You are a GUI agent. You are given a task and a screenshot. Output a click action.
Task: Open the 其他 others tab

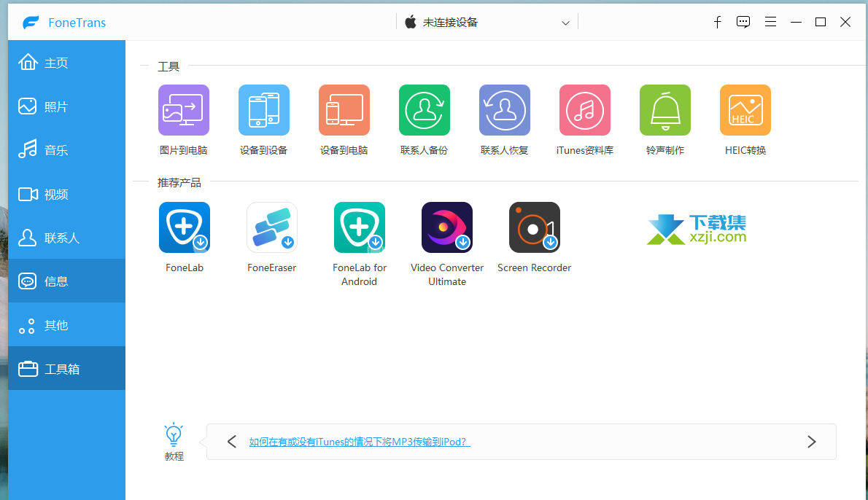point(66,325)
